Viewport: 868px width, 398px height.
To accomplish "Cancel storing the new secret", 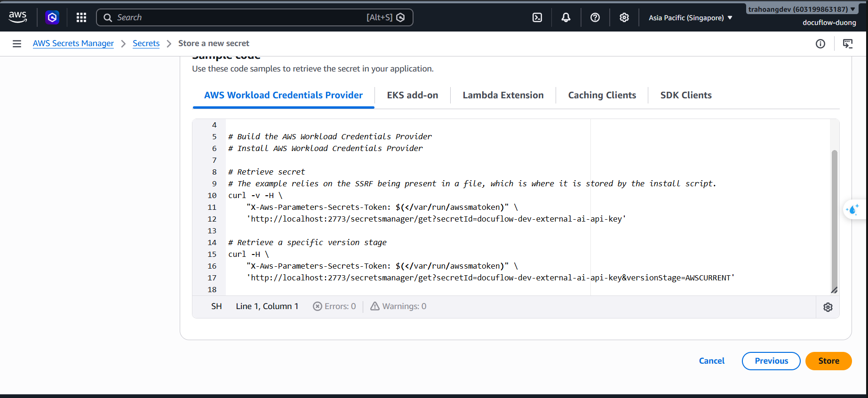I will tap(712, 361).
